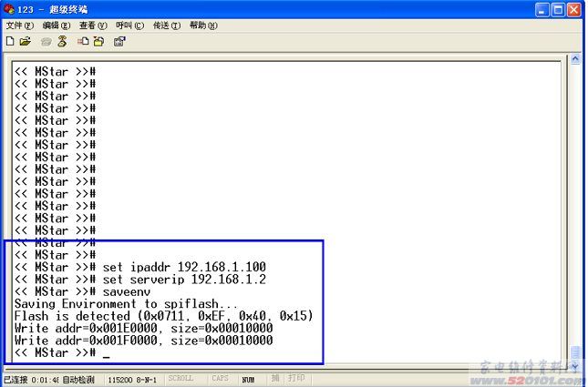Close the HyperTerminal window
Image resolution: width=588 pixels, height=387 pixels.
(x=574, y=9)
